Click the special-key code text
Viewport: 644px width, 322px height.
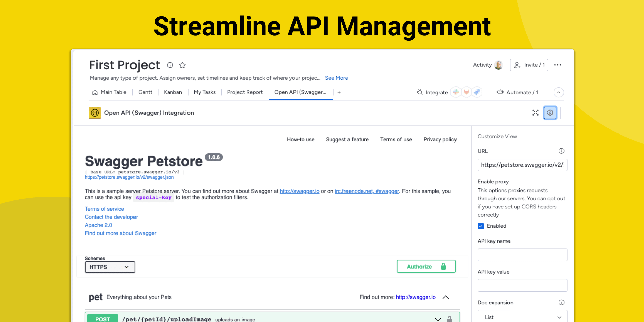154,198
